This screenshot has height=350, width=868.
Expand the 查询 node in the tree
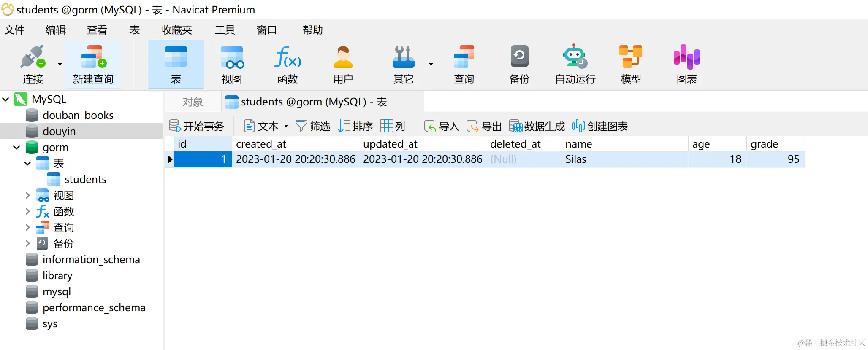27,227
